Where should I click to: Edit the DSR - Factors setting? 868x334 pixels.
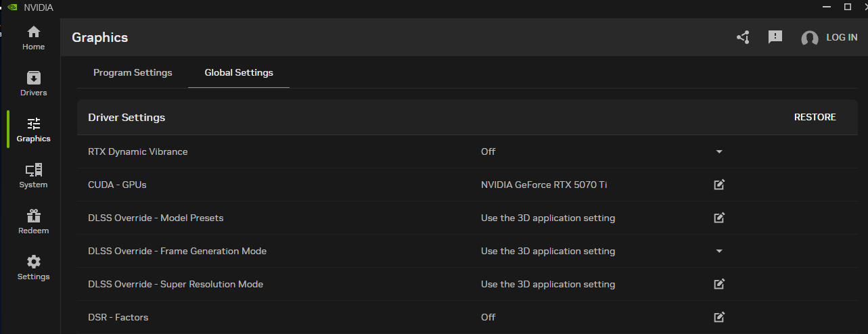719,317
